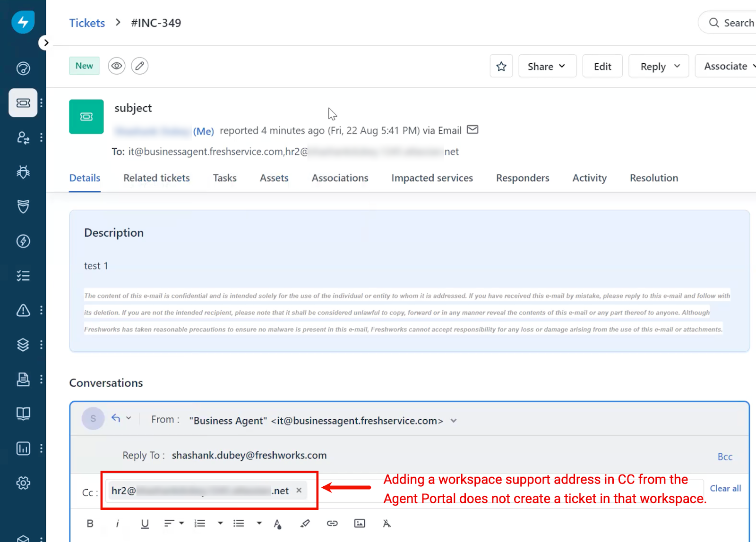Click the Search box
The width and height of the screenshot is (756, 542).
(728, 23)
